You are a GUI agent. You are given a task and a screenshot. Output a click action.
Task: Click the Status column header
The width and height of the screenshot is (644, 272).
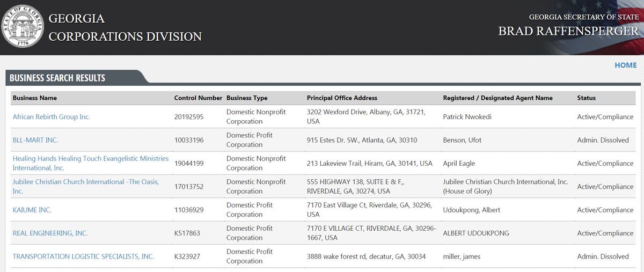[586, 98]
